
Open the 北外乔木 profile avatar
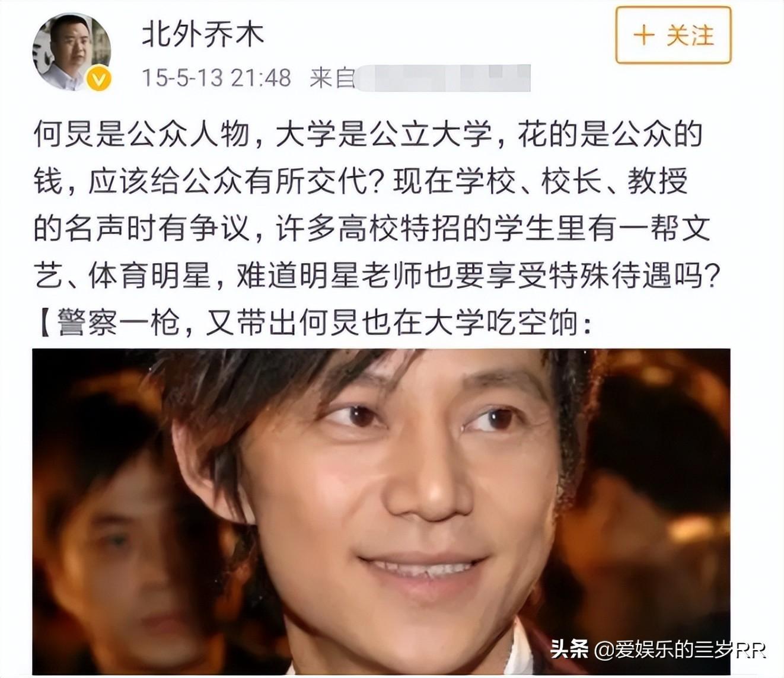coord(71,51)
